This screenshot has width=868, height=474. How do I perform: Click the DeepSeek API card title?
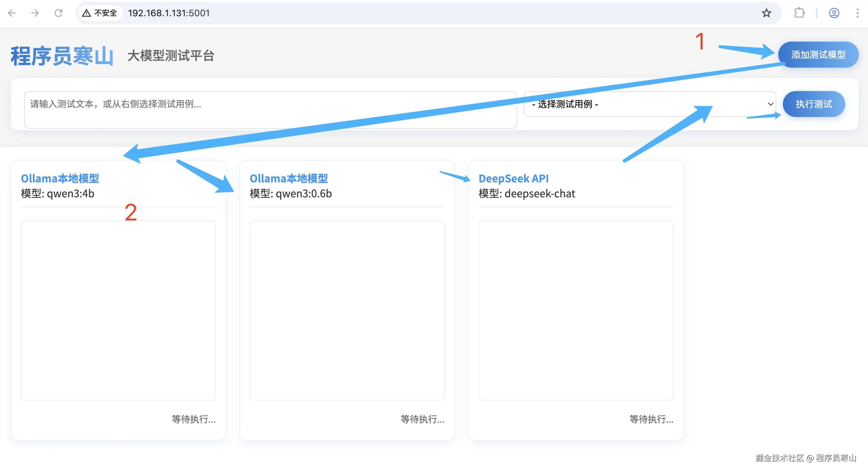click(513, 178)
